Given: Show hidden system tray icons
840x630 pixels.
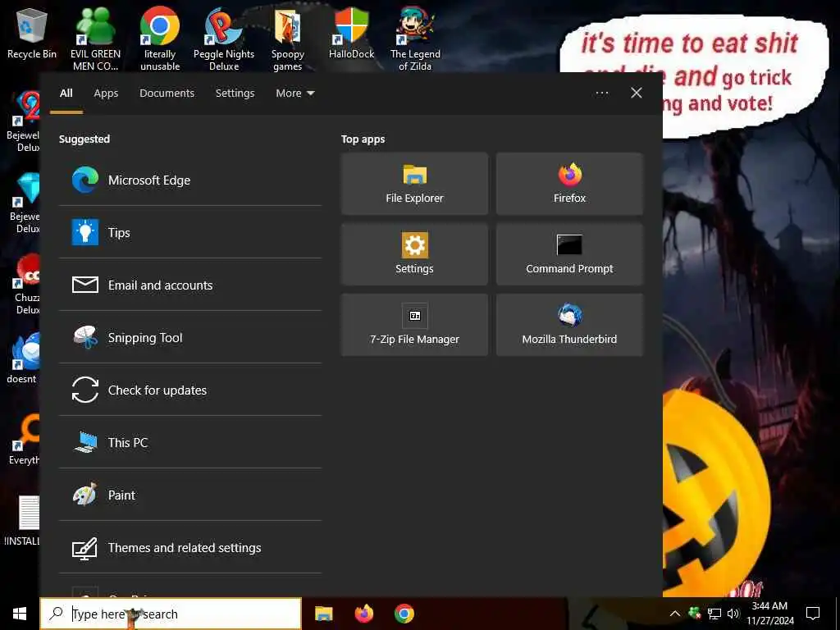Looking at the screenshot, I should [675, 614].
